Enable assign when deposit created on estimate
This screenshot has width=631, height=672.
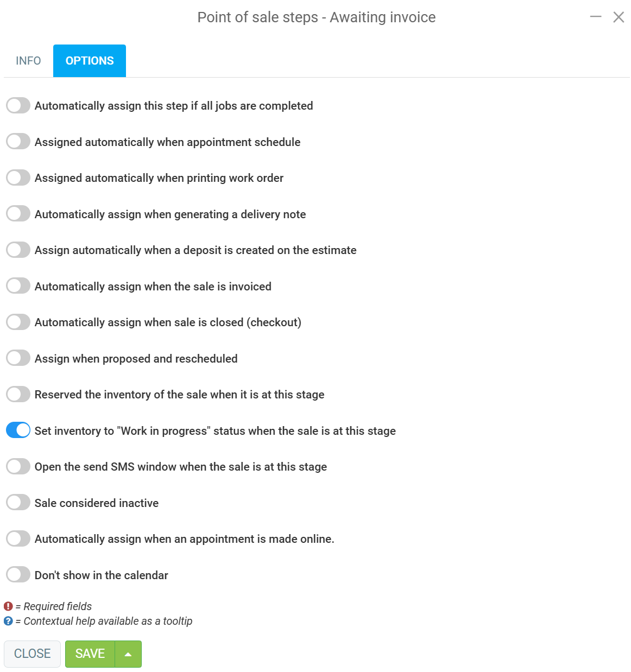coord(18,250)
